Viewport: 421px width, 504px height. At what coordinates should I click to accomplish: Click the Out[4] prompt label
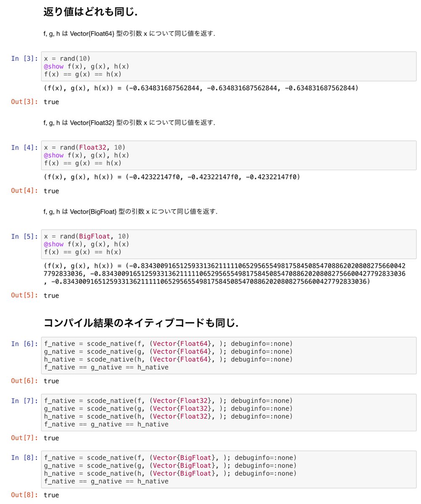coord(24,191)
